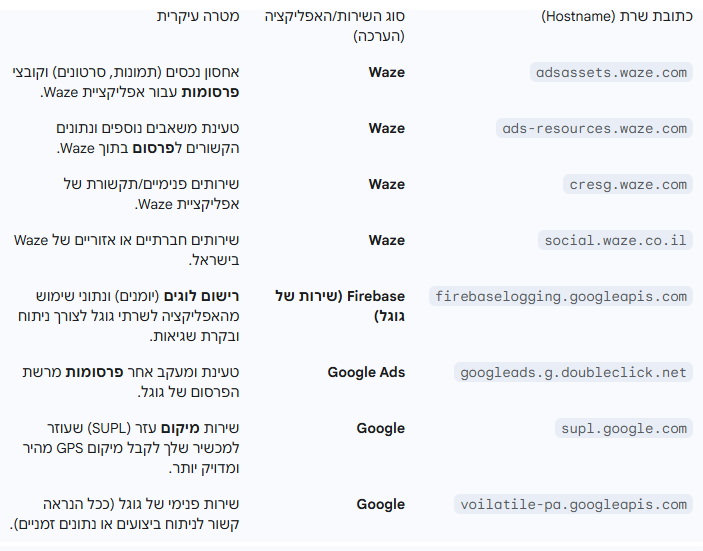Click the cresg.waze.com hostname code
The height and width of the screenshot is (551, 703).
pyautogui.click(x=627, y=184)
